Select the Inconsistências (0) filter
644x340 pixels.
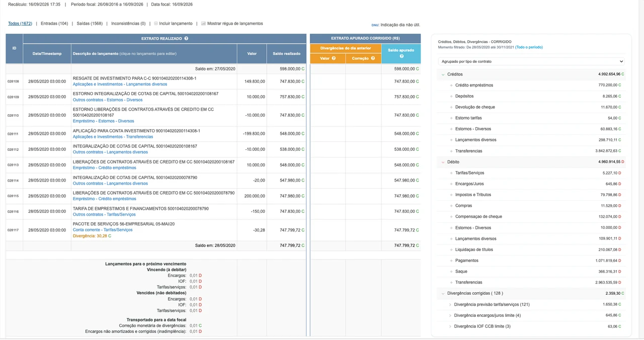[128, 24]
